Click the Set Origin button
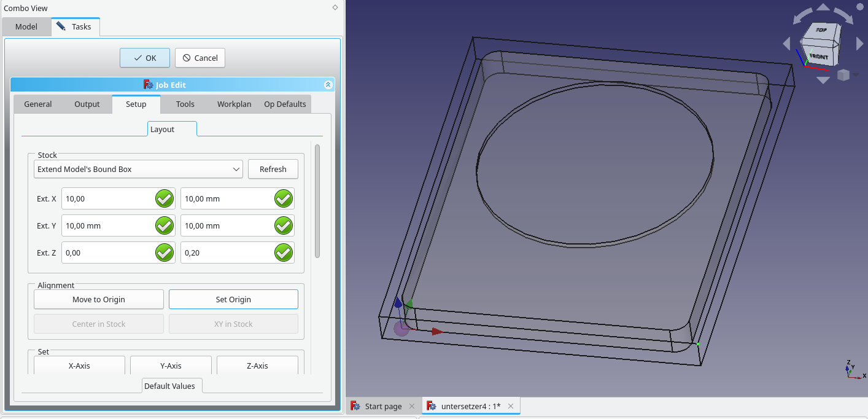The image size is (868, 419). [233, 299]
